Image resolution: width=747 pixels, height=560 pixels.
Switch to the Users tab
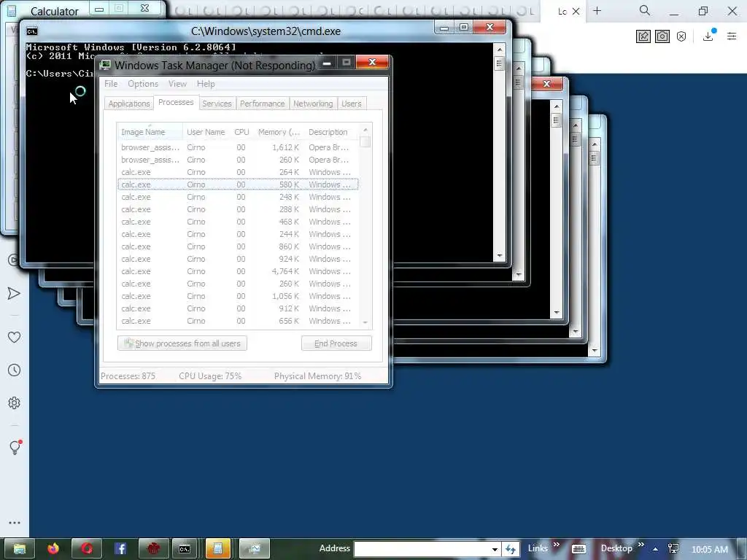point(352,104)
